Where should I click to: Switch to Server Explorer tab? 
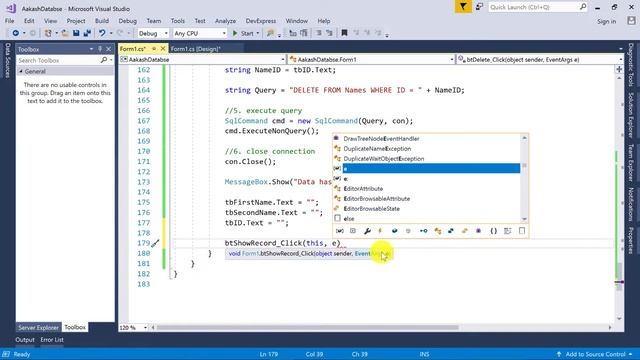38,327
